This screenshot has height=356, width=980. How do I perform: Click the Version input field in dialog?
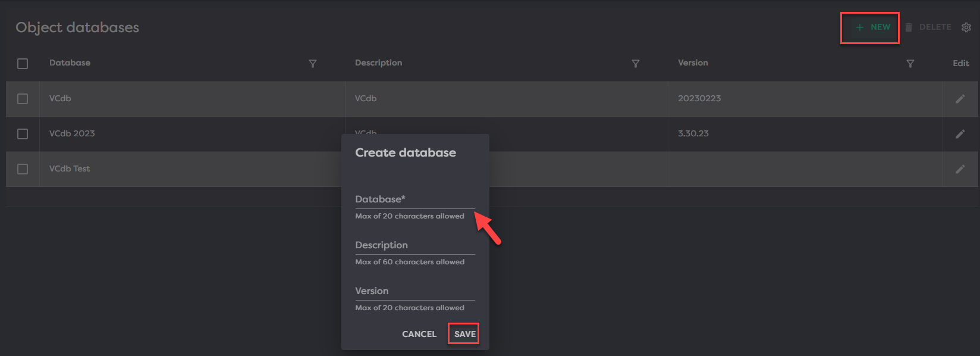(414, 292)
